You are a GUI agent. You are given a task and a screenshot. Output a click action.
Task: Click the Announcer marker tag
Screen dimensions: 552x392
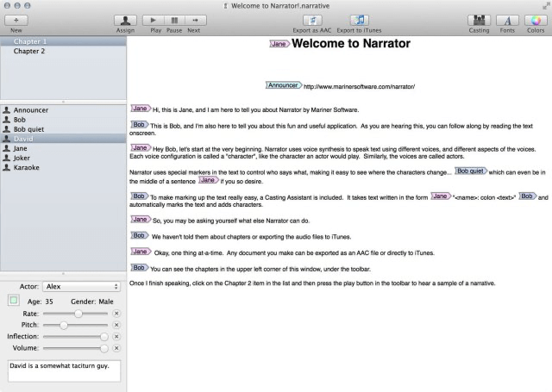(284, 85)
